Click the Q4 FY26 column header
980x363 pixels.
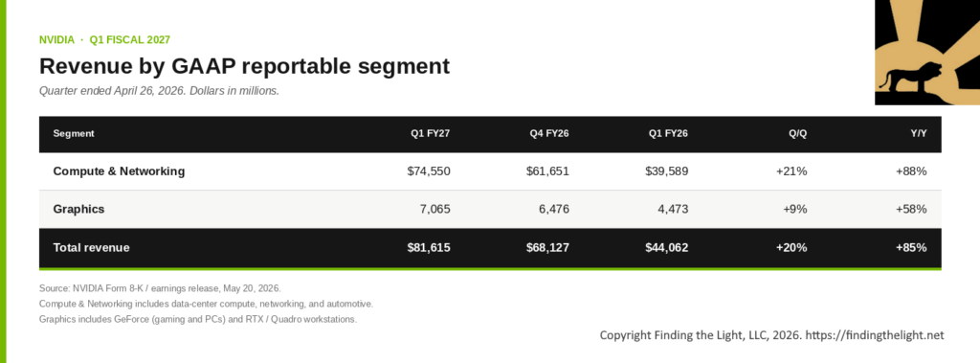548,133
